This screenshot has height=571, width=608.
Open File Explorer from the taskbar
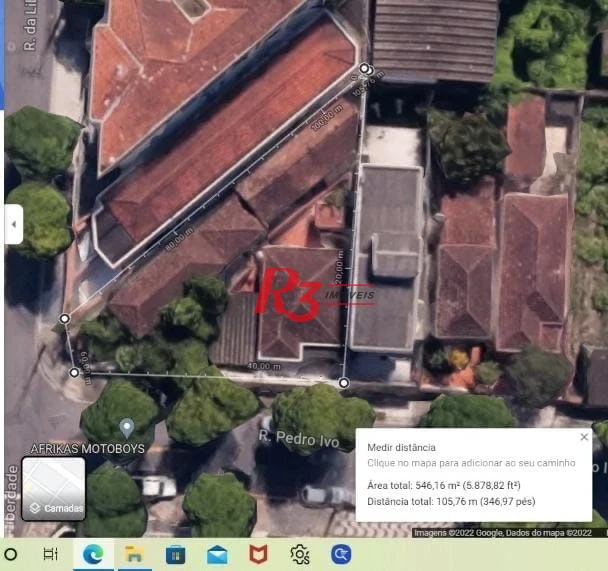tap(133, 554)
